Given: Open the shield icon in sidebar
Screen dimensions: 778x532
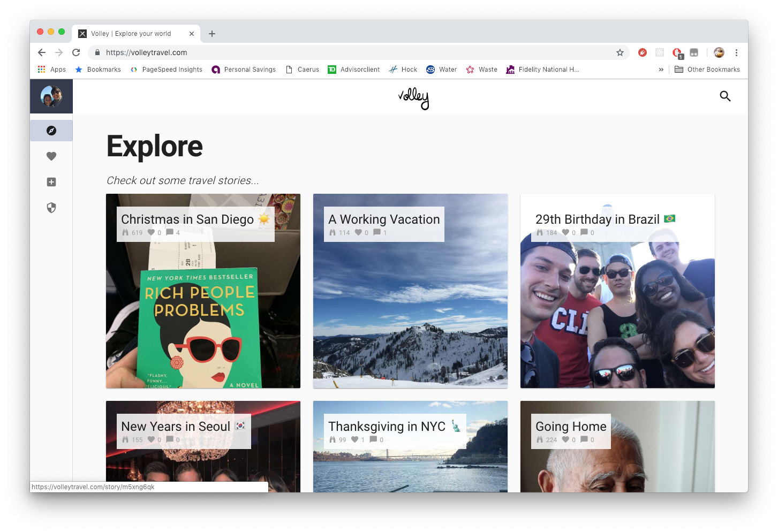Looking at the screenshot, I should pos(51,208).
